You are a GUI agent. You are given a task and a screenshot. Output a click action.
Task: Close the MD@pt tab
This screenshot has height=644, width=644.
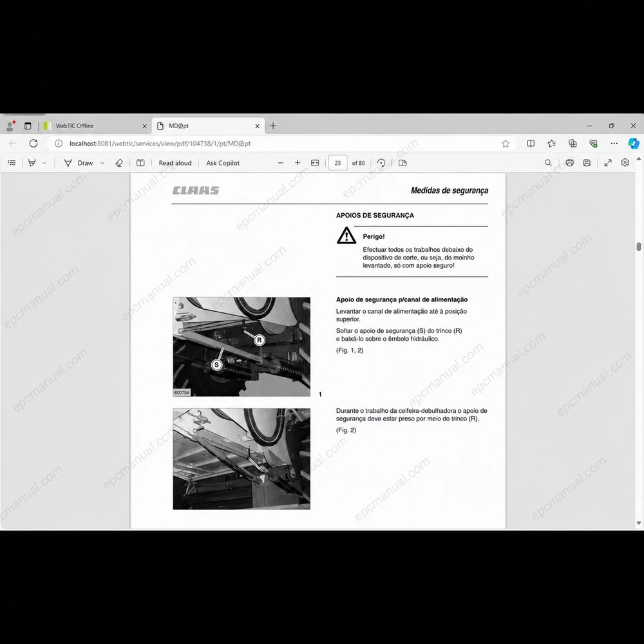pyautogui.click(x=257, y=126)
